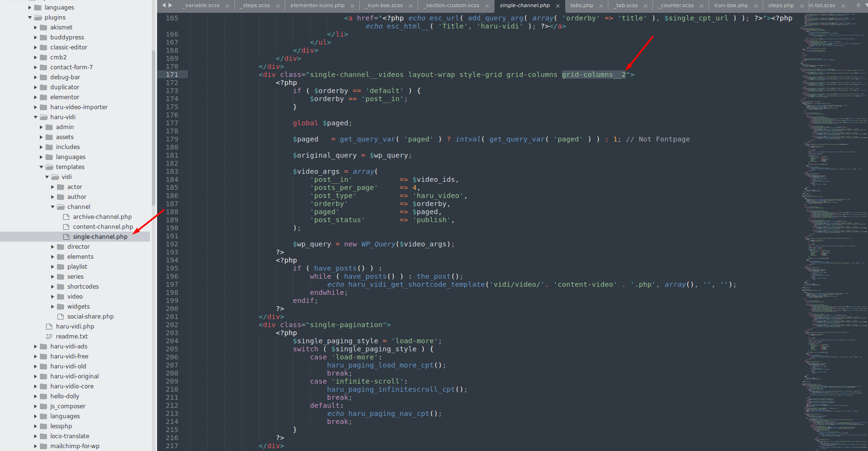The width and height of the screenshot is (868, 451).
Task: Click the debug-bar folder icon
Action: point(44,77)
